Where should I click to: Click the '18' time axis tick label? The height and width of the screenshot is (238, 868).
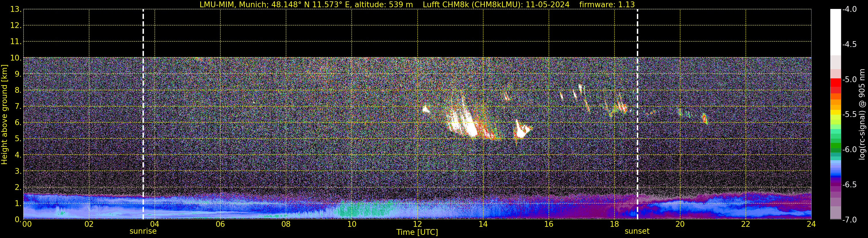(x=615, y=224)
